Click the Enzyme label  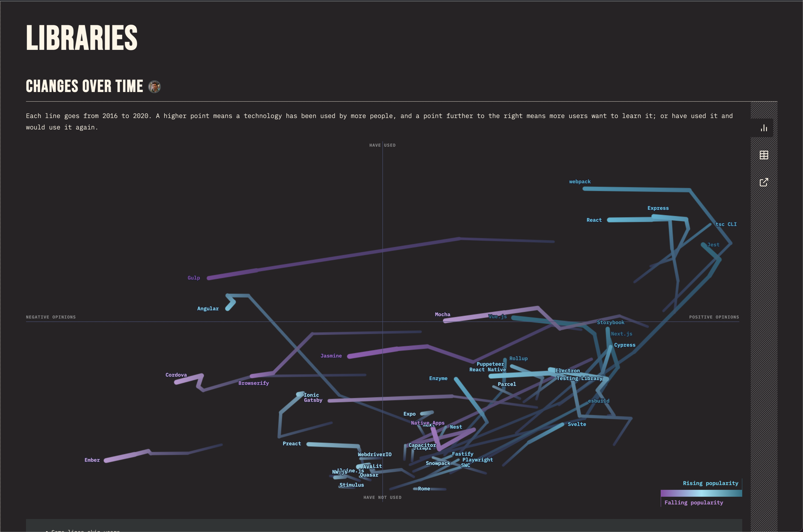pos(438,378)
